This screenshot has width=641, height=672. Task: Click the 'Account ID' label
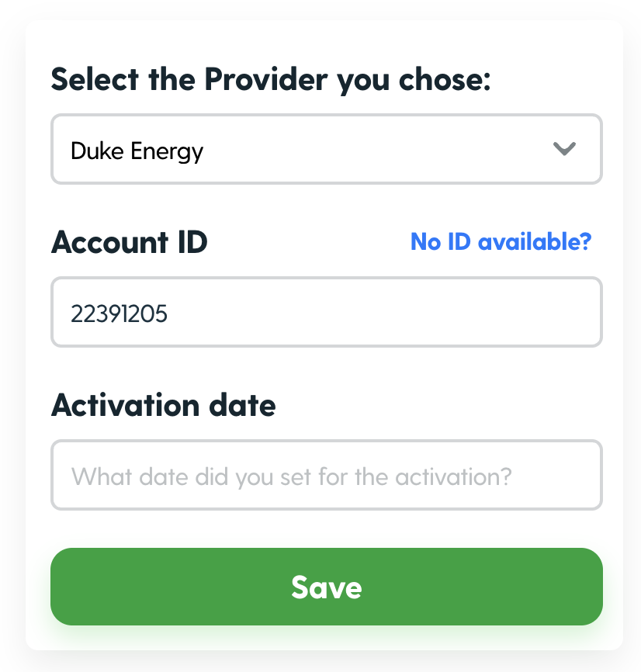pos(130,242)
